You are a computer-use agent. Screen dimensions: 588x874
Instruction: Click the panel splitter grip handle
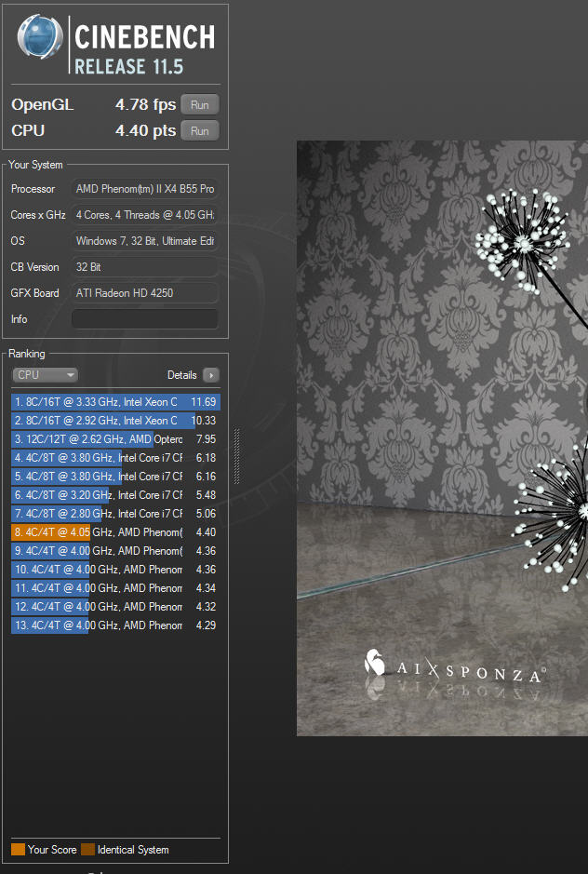point(237,456)
